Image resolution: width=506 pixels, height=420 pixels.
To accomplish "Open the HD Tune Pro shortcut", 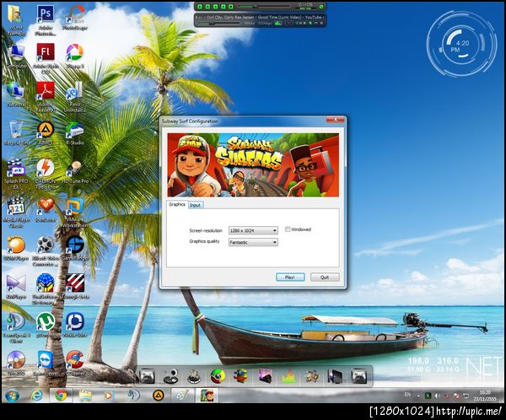I will (x=75, y=172).
